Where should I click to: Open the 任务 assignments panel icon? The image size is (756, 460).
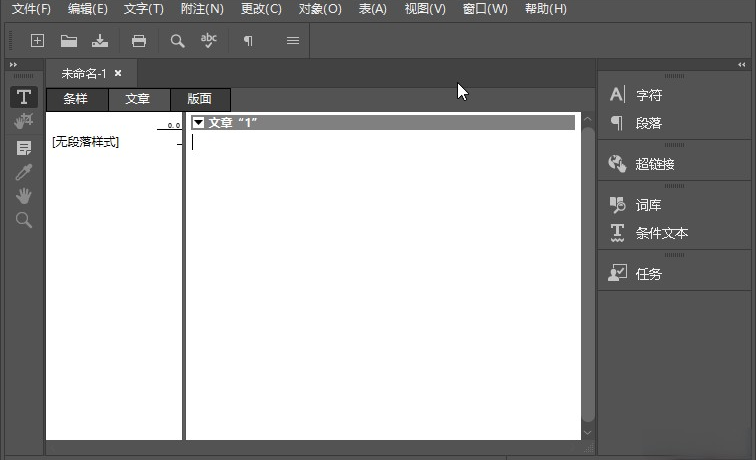click(618, 273)
